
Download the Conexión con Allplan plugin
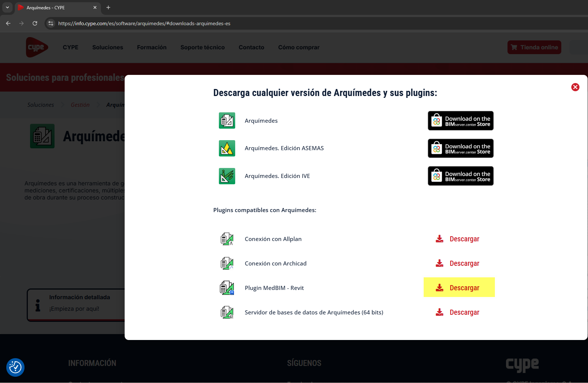pyautogui.click(x=457, y=239)
